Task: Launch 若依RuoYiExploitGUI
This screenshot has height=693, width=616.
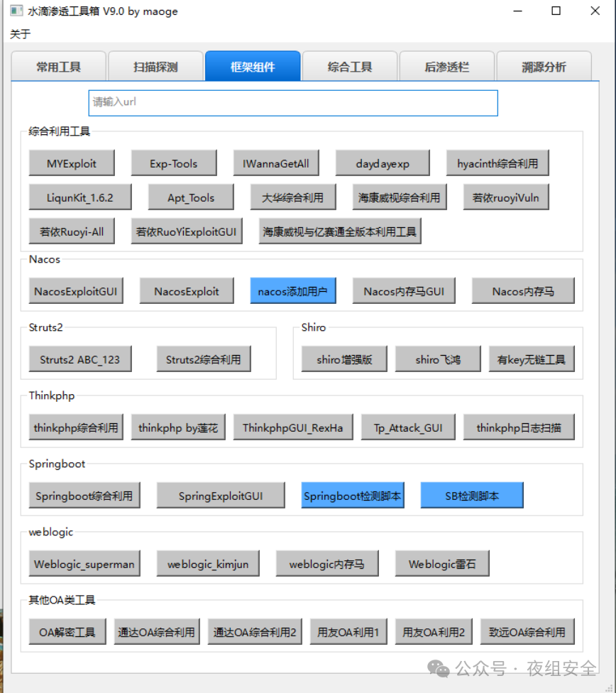Action: [187, 231]
